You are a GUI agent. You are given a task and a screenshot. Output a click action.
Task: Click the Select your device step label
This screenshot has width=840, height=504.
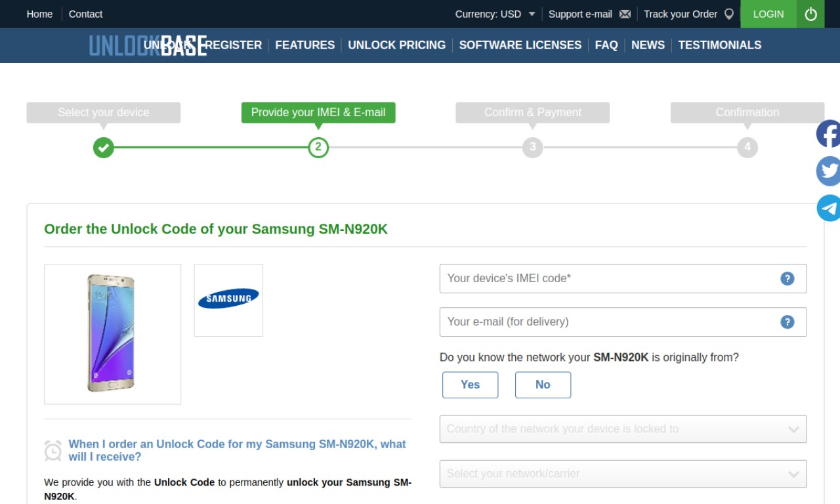[104, 112]
